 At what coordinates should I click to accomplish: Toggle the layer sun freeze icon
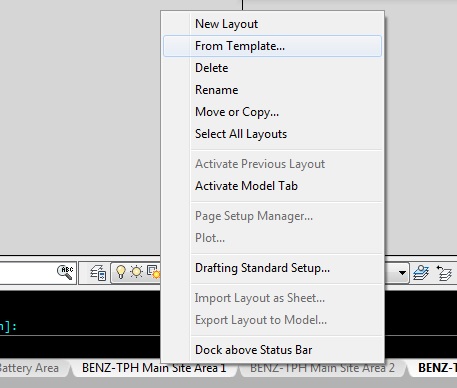click(136, 272)
